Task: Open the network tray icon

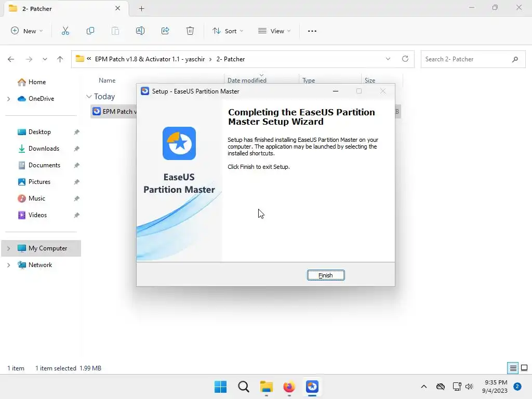Action: [x=457, y=387]
